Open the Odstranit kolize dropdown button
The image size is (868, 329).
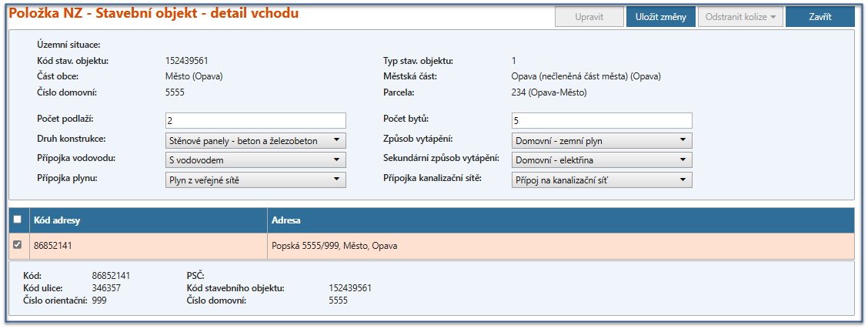(x=739, y=17)
